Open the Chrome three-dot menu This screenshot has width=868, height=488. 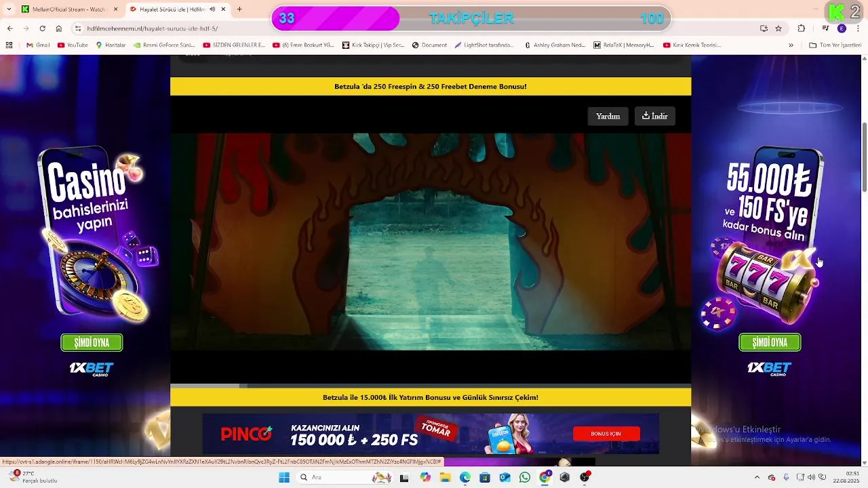pos(858,28)
